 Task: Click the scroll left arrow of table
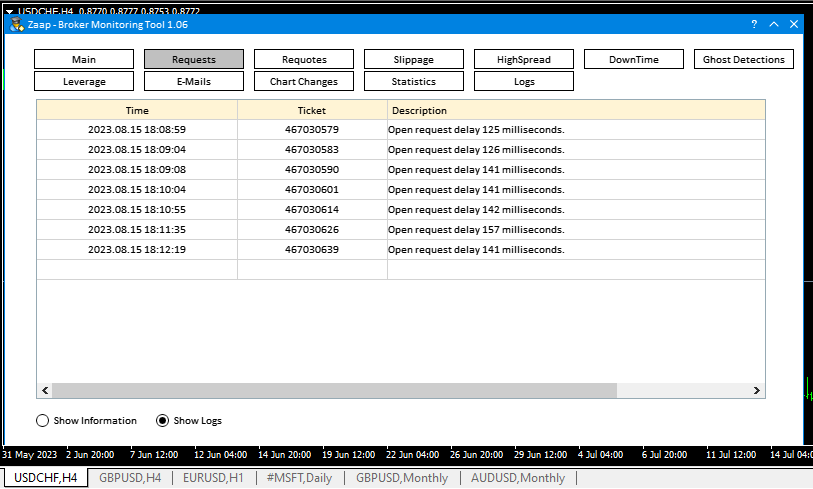[44, 391]
